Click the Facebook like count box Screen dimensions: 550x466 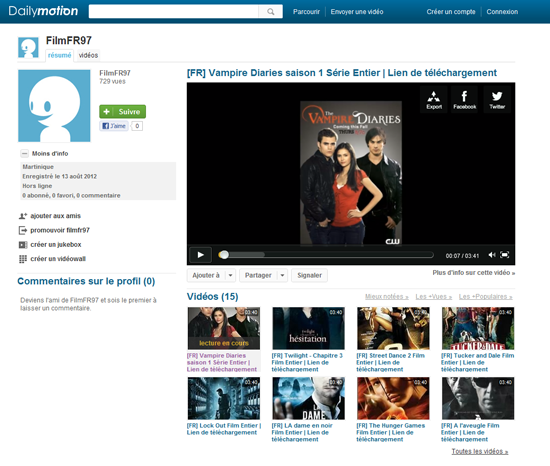click(x=137, y=126)
